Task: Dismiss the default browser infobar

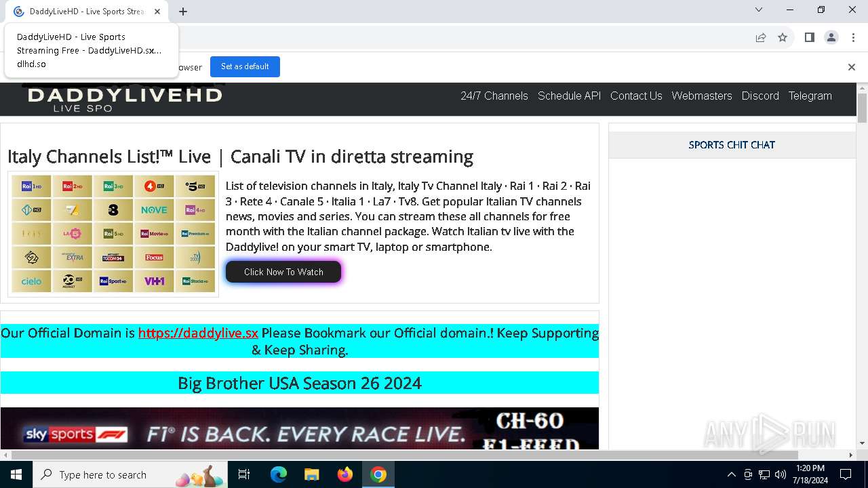Action: pos(852,66)
